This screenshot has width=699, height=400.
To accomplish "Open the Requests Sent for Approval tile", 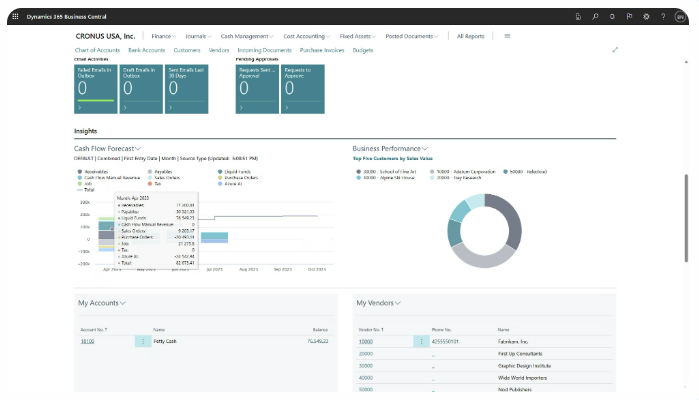I will [x=257, y=89].
